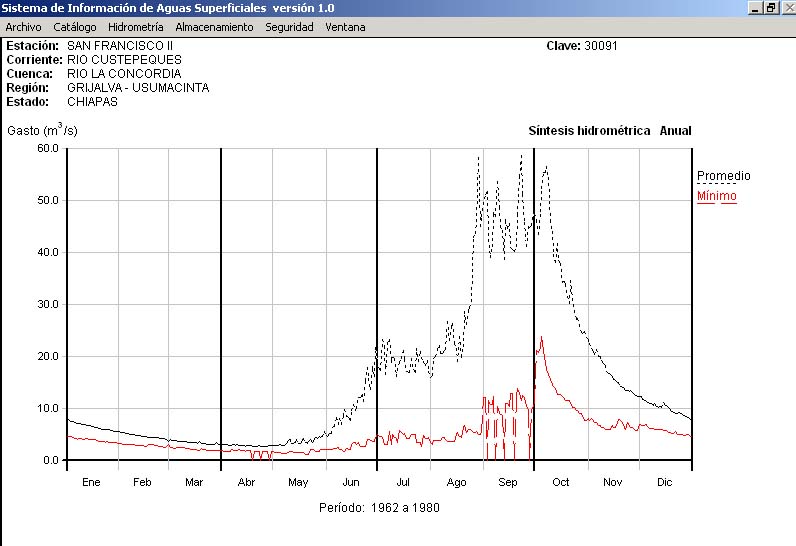Open the Seguridad menu
The width and height of the screenshot is (796, 546).
coord(289,27)
